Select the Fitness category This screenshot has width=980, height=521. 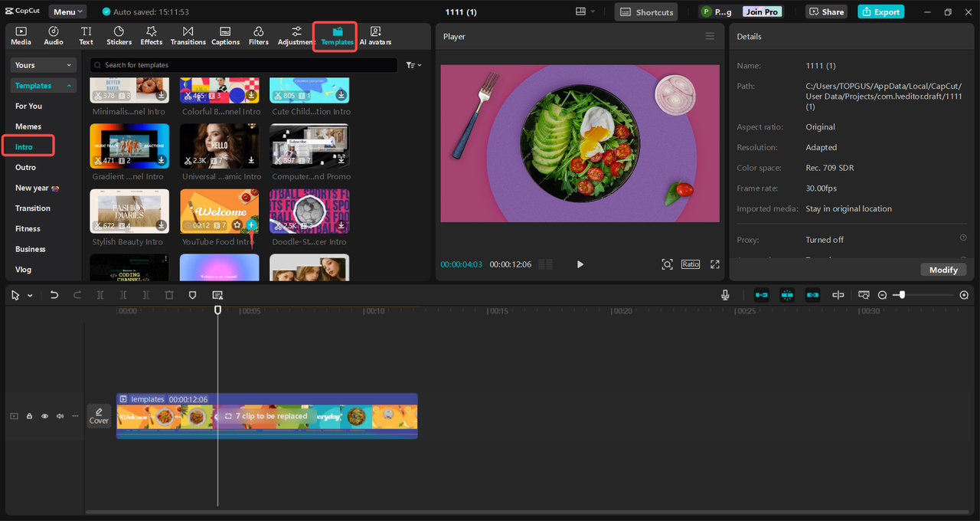click(28, 228)
